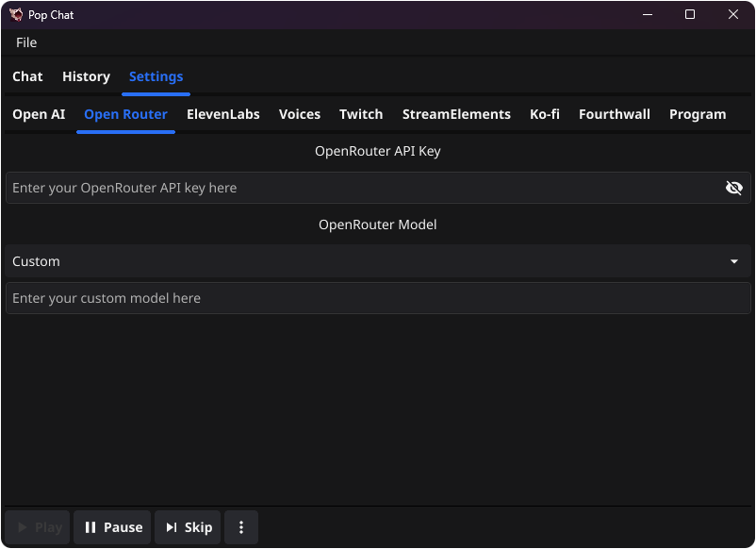Open the Chat tab

[x=27, y=76]
